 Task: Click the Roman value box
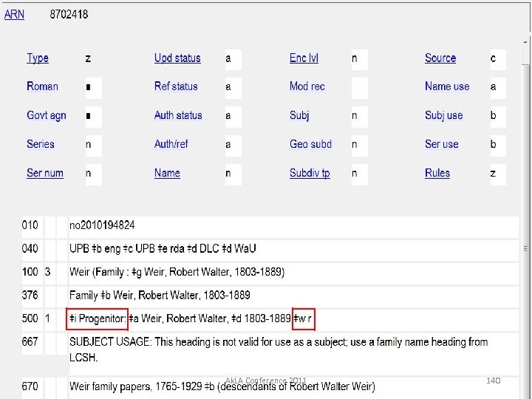coord(92,87)
